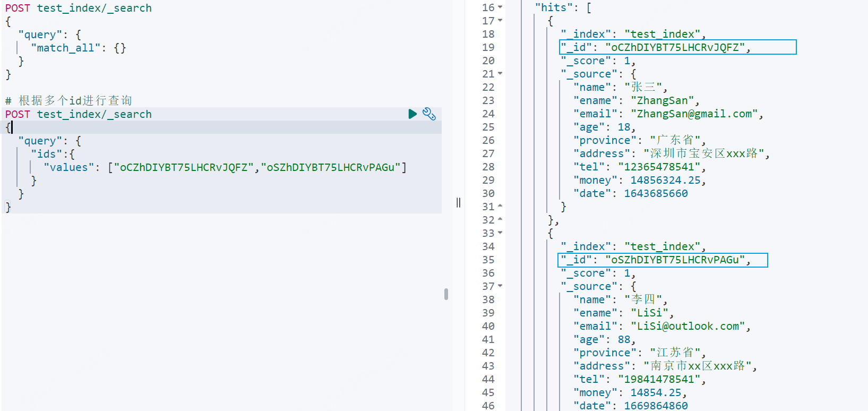This screenshot has width=868, height=411.
Task: Click the "_index" entry on line 34
Action: point(633,246)
